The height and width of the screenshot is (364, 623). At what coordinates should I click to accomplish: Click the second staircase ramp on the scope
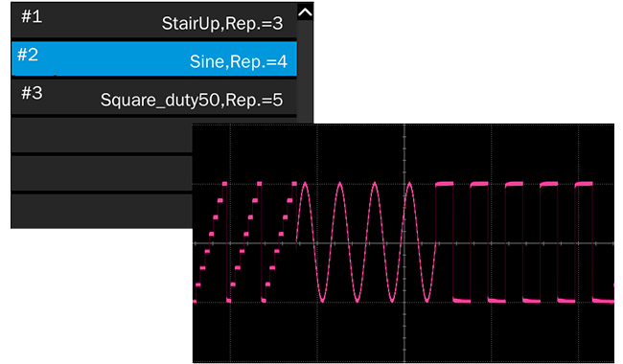click(245, 242)
